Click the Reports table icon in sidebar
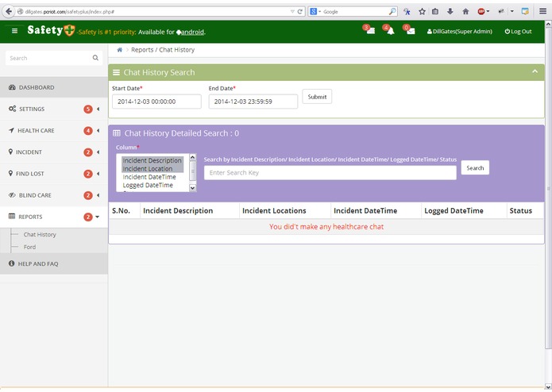 pos(12,216)
